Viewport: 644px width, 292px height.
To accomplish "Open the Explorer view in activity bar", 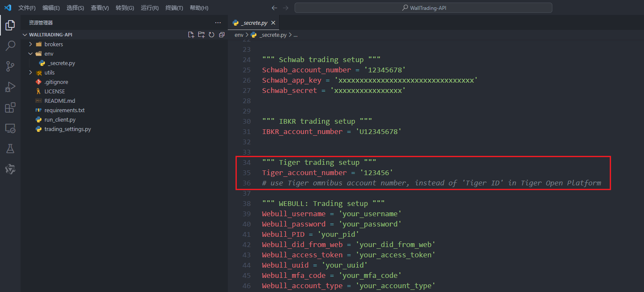I will click(10, 25).
